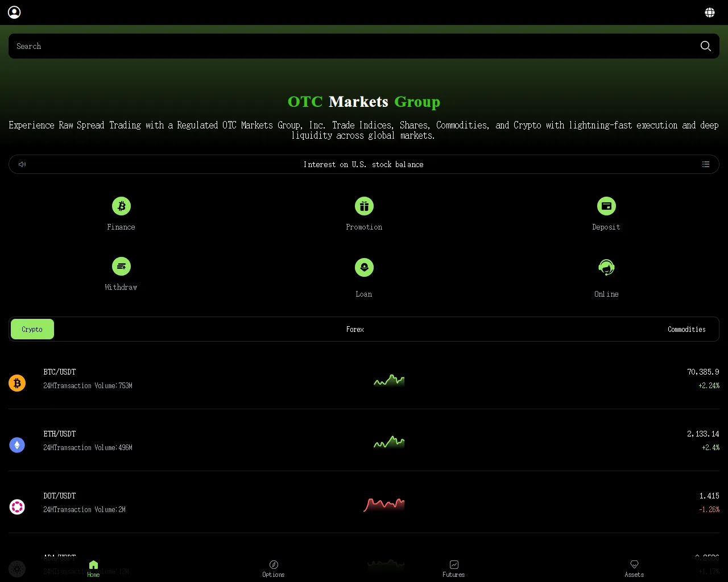Open the Online support headset icon
Viewport: 728px width, 582px height.
tap(606, 267)
